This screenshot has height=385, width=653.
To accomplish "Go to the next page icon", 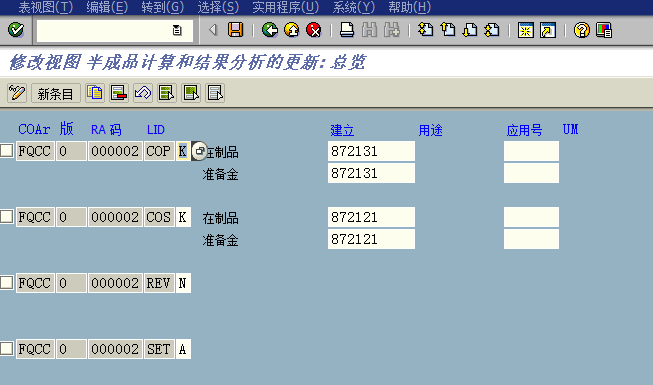I will 470,30.
